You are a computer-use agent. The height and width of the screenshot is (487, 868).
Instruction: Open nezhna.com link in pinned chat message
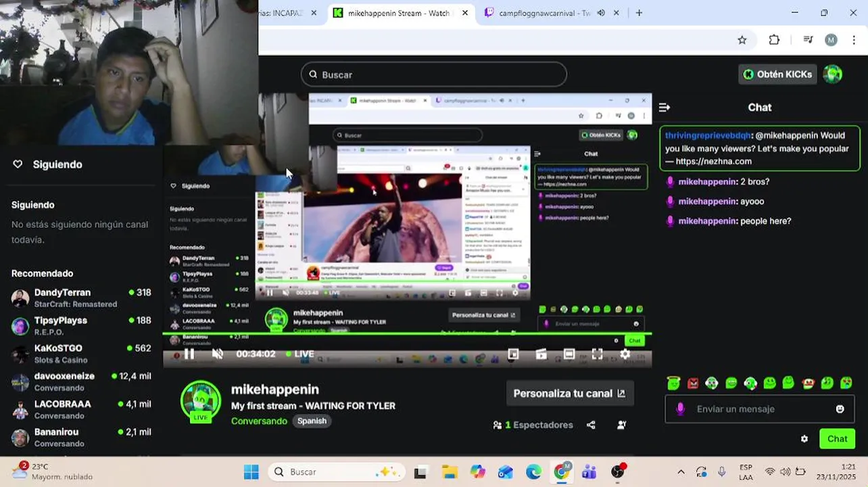click(x=713, y=161)
